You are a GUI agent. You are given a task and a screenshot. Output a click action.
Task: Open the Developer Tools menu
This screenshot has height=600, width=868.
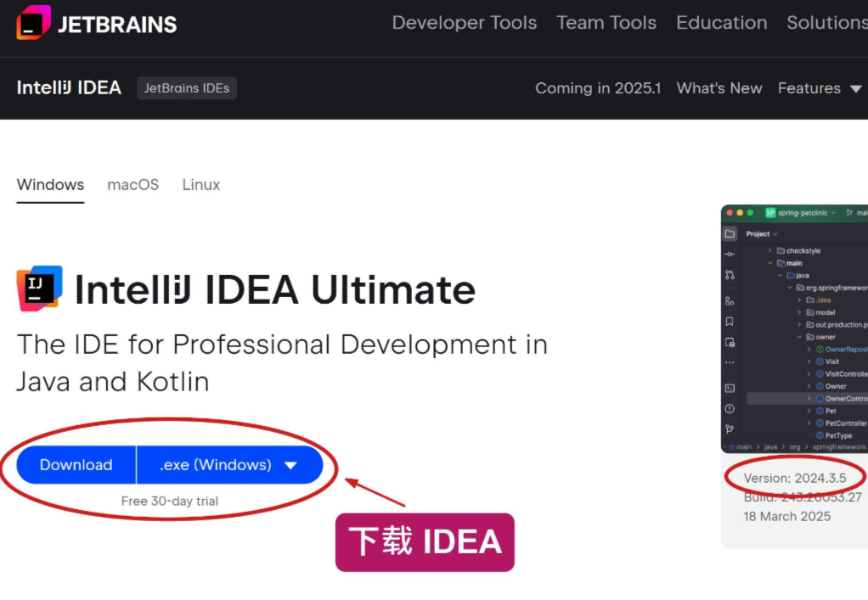pos(465,23)
